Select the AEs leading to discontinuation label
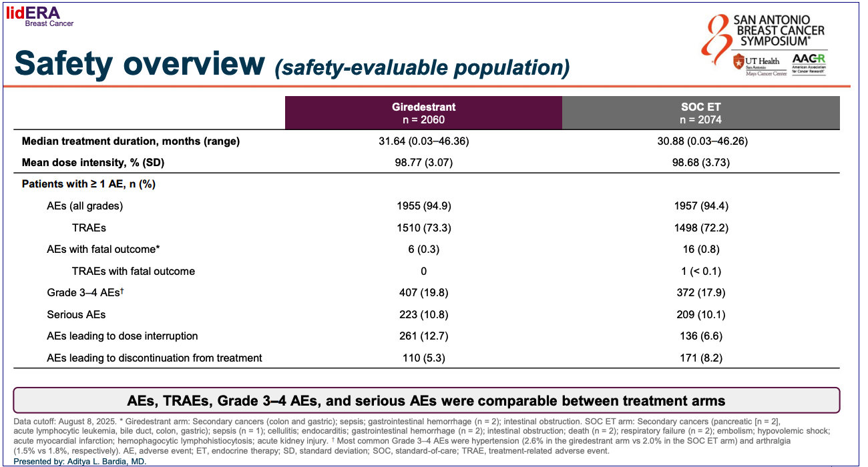 tap(154, 358)
